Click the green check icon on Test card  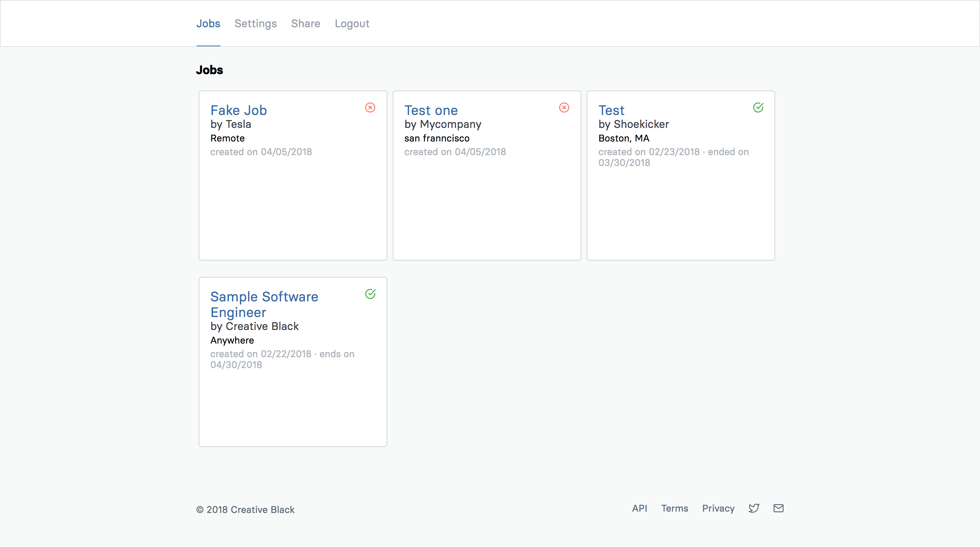click(758, 107)
